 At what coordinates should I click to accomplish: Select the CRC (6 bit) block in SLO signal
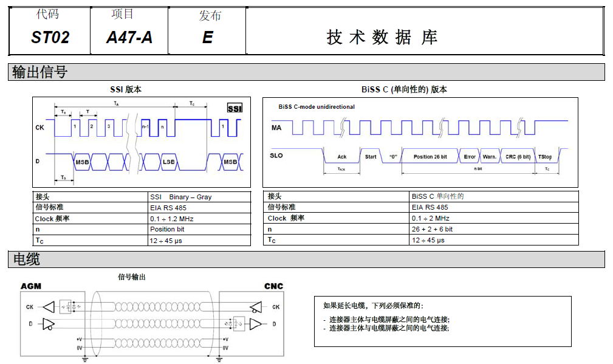(518, 157)
